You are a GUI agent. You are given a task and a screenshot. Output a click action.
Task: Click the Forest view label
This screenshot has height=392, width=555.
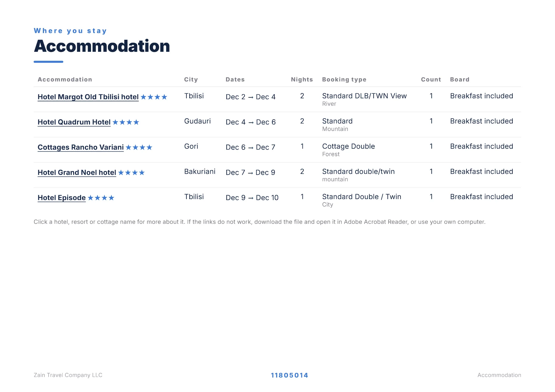pyautogui.click(x=331, y=154)
